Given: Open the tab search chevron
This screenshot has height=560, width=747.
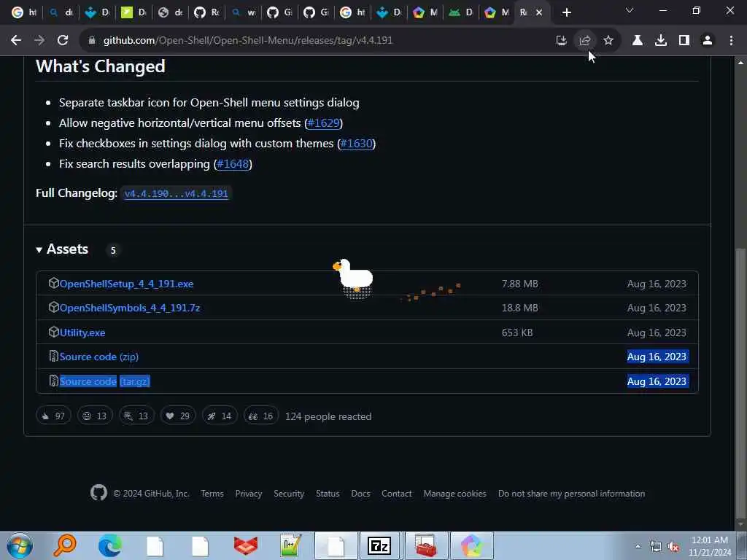Looking at the screenshot, I should point(630,10).
